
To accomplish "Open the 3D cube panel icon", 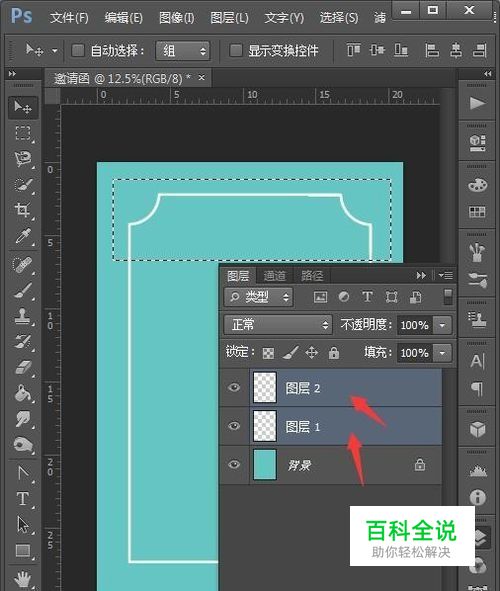I will (x=477, y=429).
